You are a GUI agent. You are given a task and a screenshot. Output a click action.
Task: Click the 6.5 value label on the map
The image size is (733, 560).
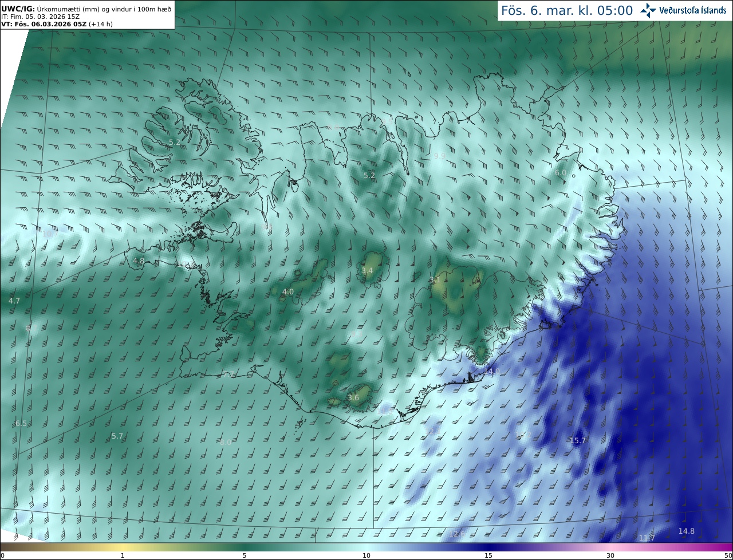point(21,423)
